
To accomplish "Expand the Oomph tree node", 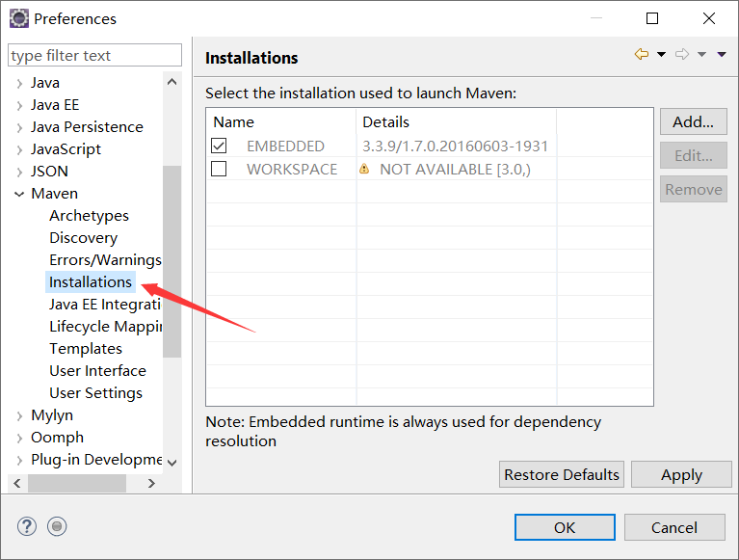I will click(x=19, y=438).
